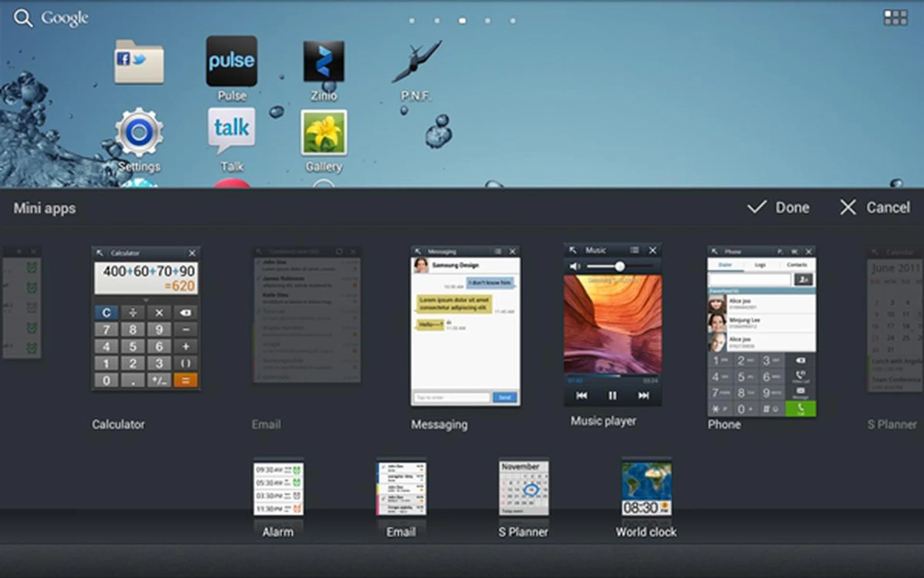Open the apps grid icon

tap(895, 18)
